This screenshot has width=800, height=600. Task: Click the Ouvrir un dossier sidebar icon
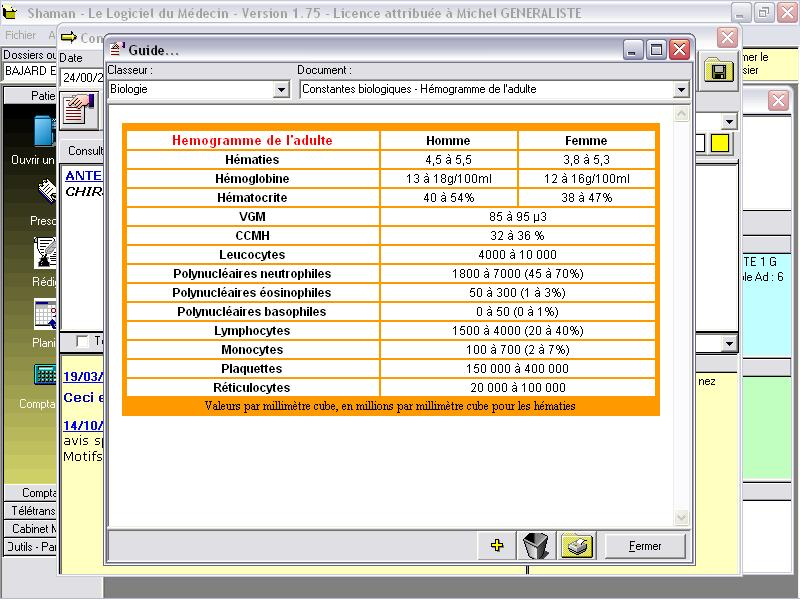(x=44, y=131)
